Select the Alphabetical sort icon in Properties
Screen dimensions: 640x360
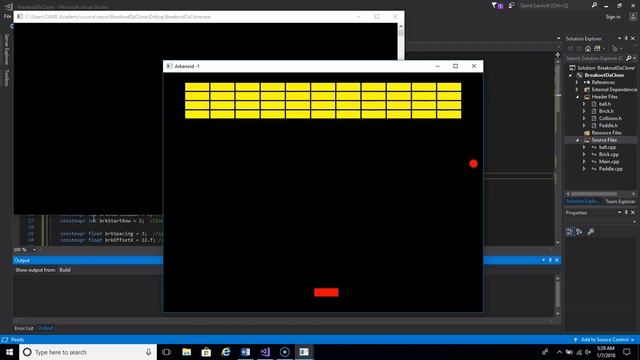[579, 231]
